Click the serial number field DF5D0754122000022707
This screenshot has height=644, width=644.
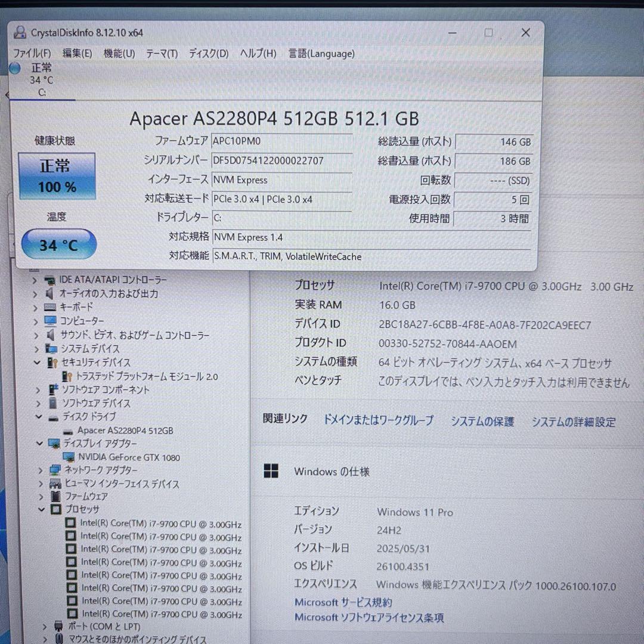(281, 160)
